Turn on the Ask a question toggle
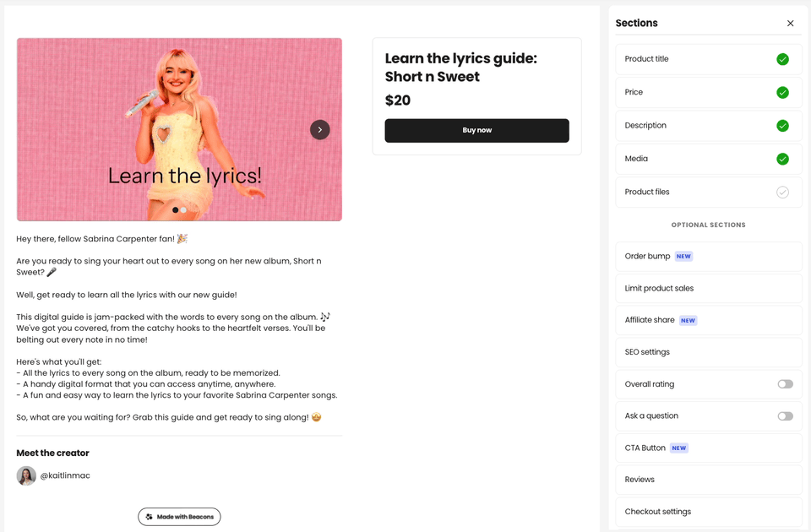This screenshot has height=532, width=811. 786,416
